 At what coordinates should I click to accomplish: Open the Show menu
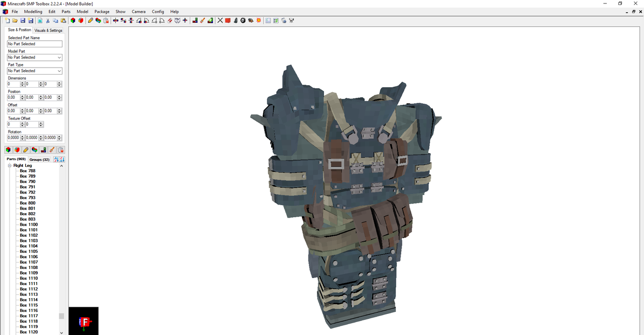coord(121,12)
